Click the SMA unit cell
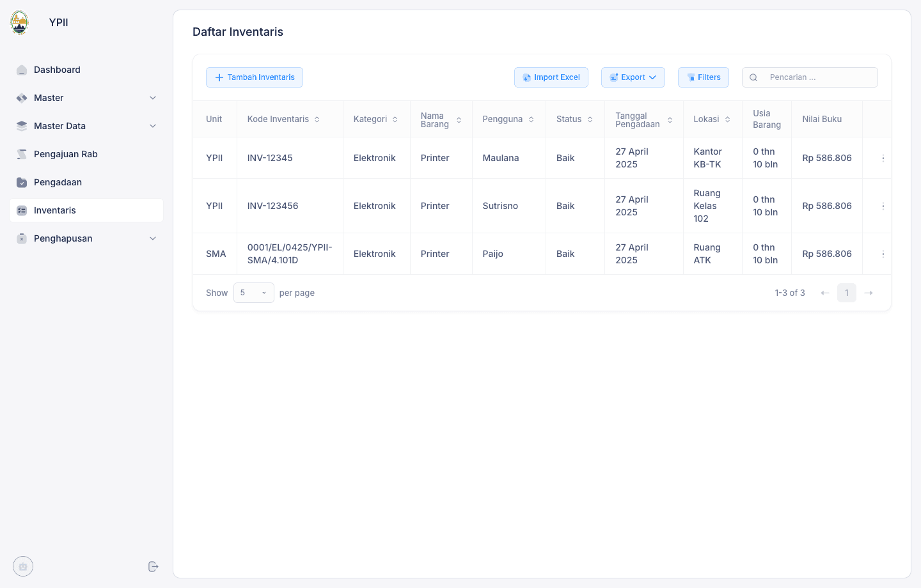The image size is (921, 588). click(x=216, y=254)
